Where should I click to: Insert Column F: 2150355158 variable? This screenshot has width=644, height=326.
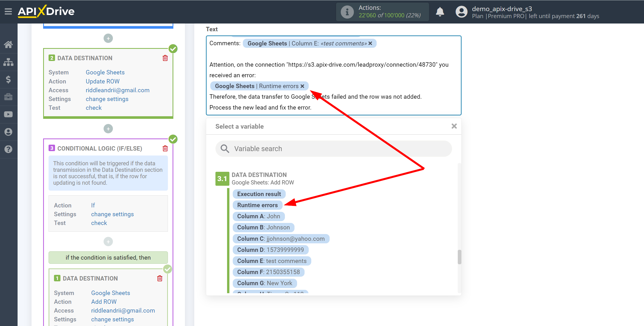coord(269,272)
